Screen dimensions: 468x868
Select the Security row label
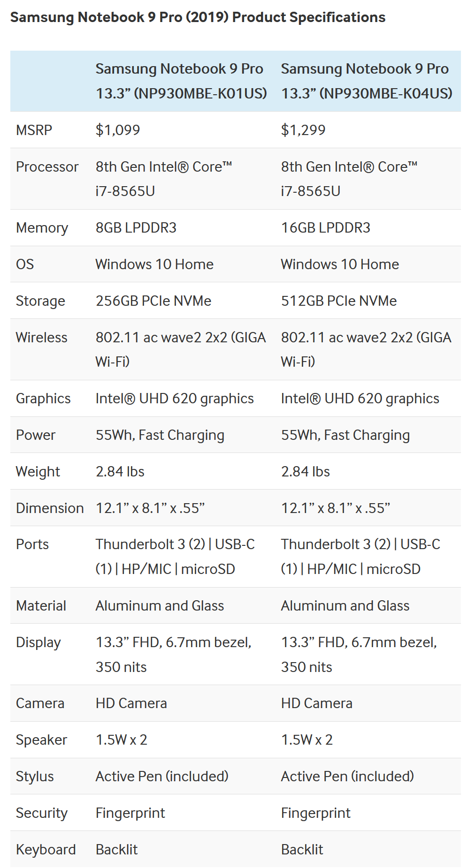(42, 813)
